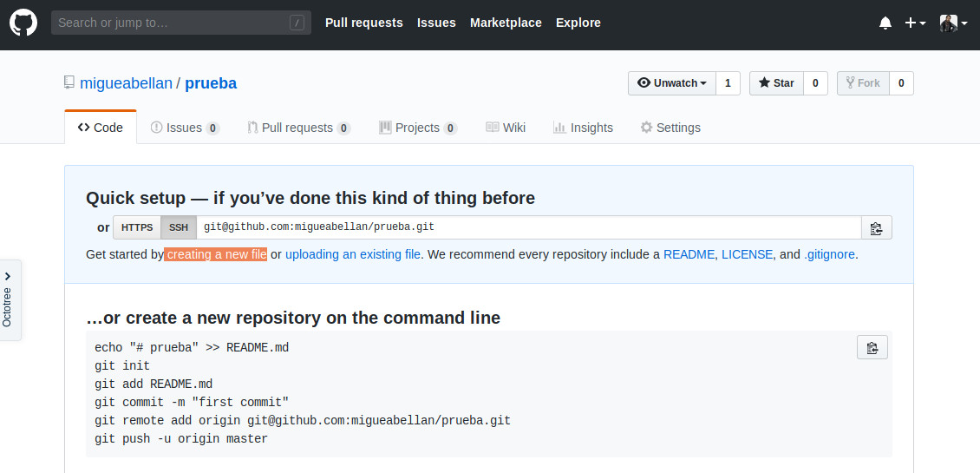Click the forks count 0
Image resolution: width=980 pixels, height=473 pixels.
[x=900, y=83]
